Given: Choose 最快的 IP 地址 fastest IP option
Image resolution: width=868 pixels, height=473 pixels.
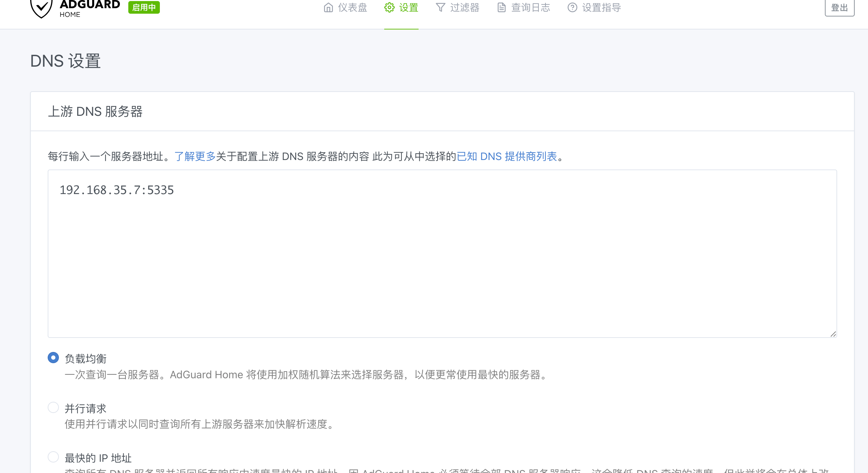Looking at the screenshot, I should [53, 457].
